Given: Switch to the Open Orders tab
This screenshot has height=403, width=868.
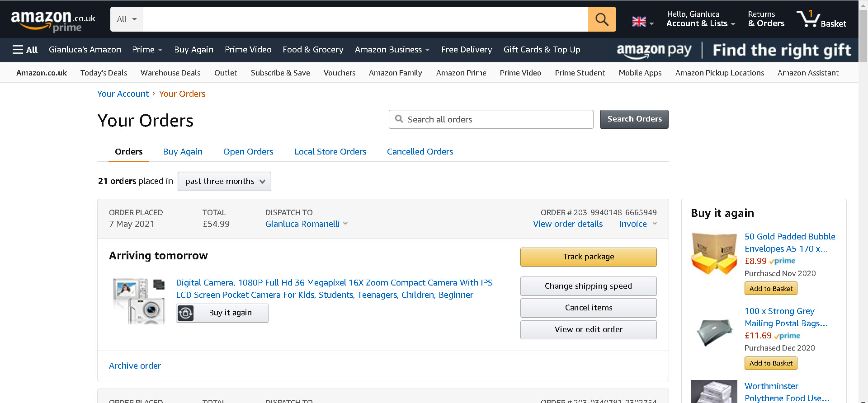Looking at the screenshot, I should (x=248, y=152).
